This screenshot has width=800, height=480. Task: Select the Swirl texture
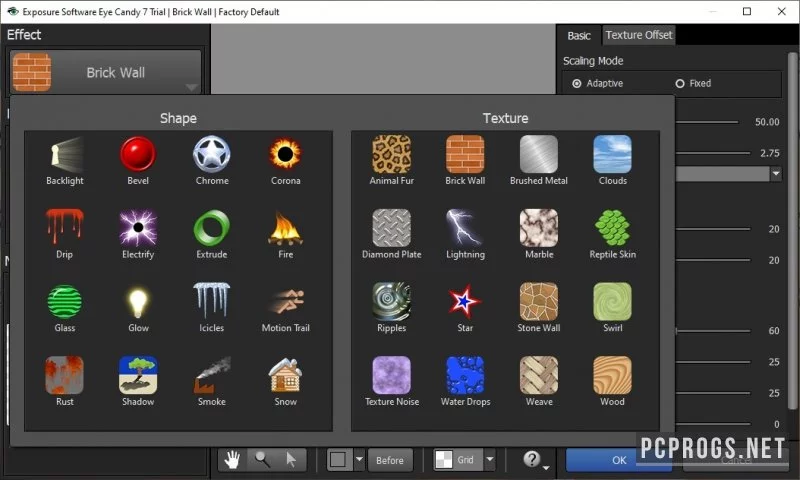(x=612, y=301)
